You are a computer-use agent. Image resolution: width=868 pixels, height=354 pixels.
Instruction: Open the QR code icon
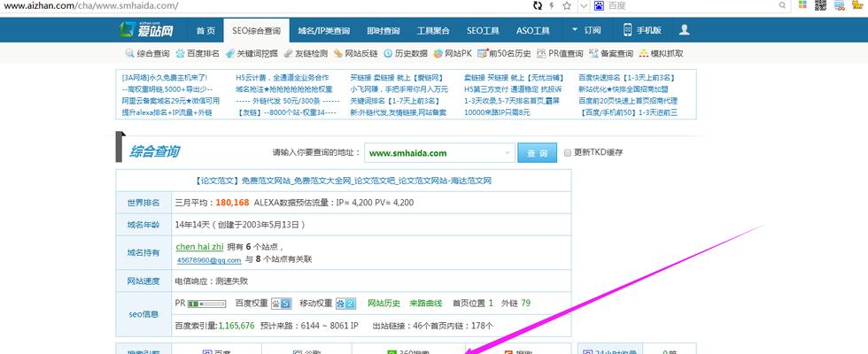[x=820, y=5]
